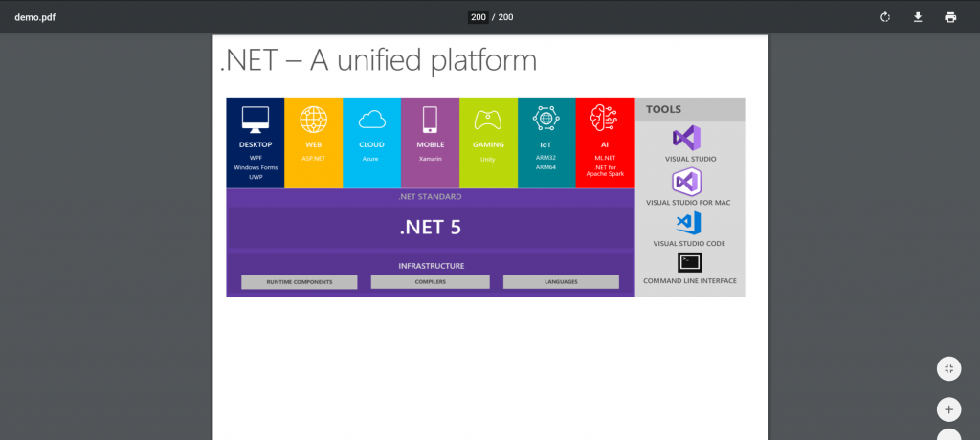
Task: Click the Web globe icon
Action: pyautogui.click(x=314, y=120)
